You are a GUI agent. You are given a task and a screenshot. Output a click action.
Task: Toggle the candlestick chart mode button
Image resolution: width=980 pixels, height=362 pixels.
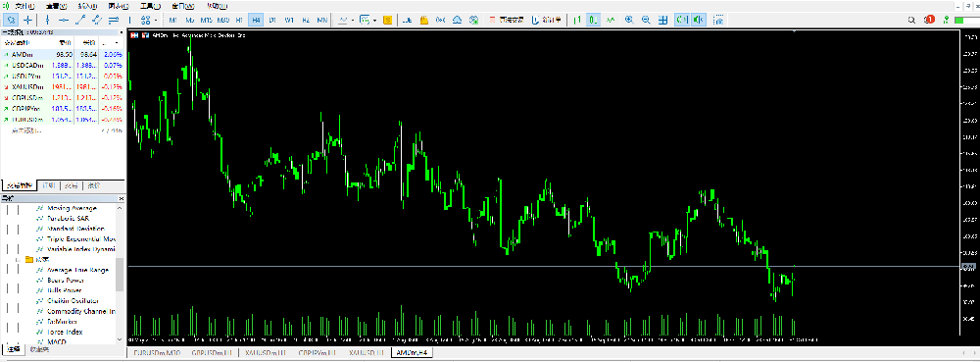[594, 20]
